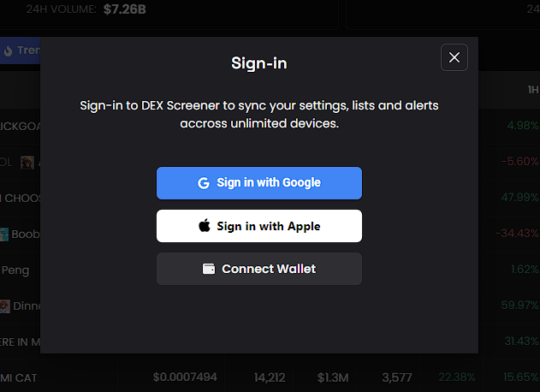Click the Boob token avatar icon
This screenshot has height=392, width=540.
(x=4, y=234)
